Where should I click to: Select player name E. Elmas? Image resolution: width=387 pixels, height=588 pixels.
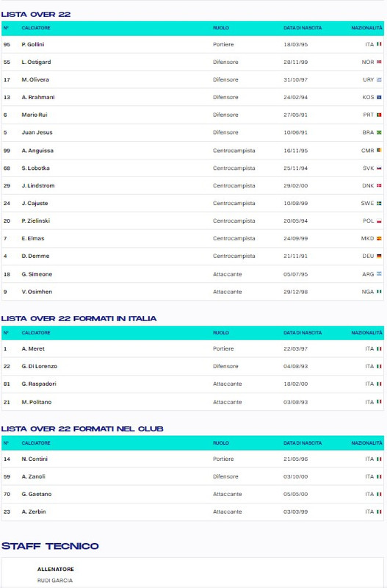[x=33, y=238]
